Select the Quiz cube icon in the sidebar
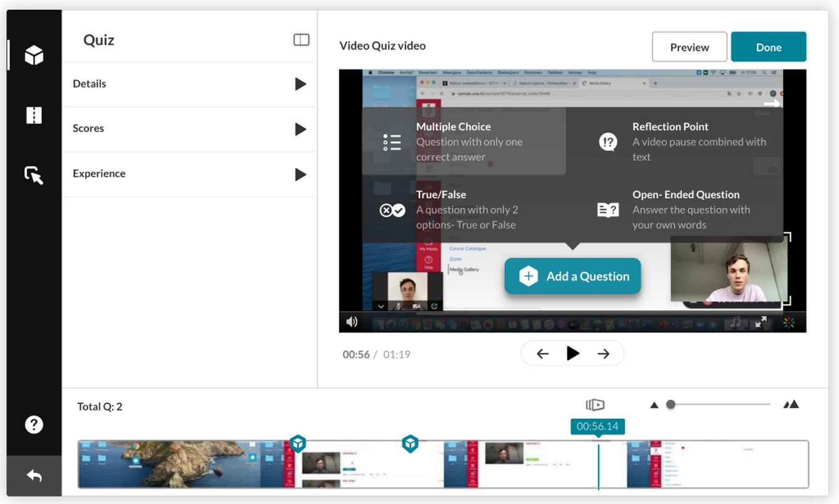The width and height of the screenshot is (839, 504). coord(34,54)
